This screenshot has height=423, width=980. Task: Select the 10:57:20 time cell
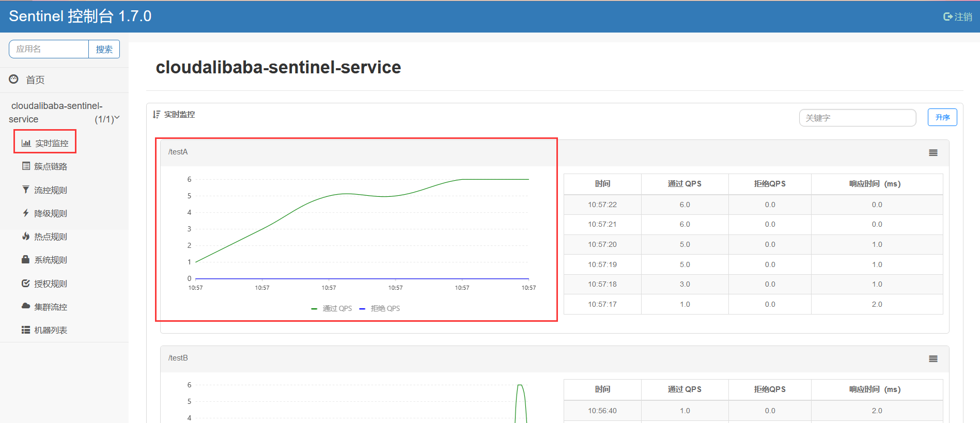point(602,244)
